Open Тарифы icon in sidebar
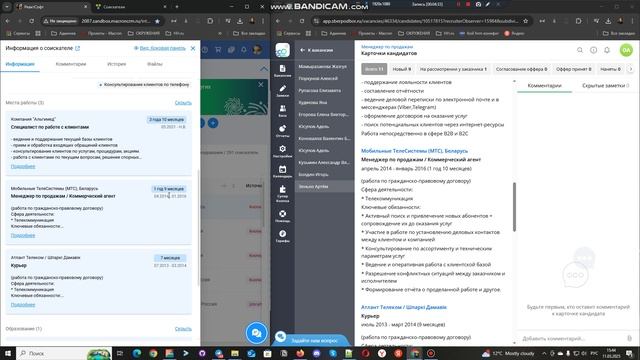640x360 pixels. (x=282, y=236)
